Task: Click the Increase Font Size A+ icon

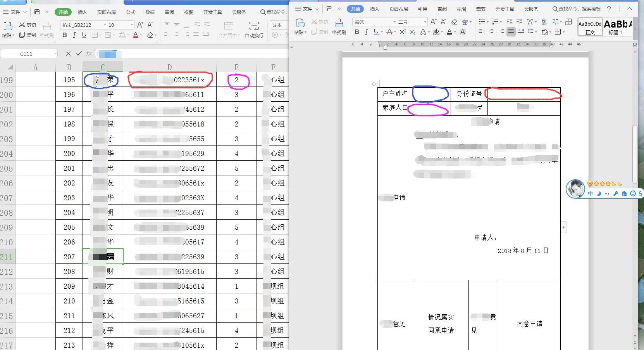Action: click(434, 22)
